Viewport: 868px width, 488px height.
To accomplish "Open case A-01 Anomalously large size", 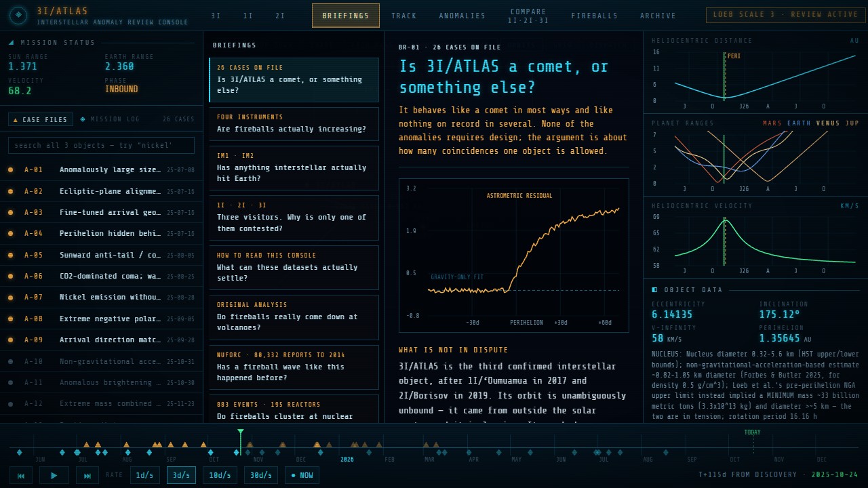I will pos(101,169).
